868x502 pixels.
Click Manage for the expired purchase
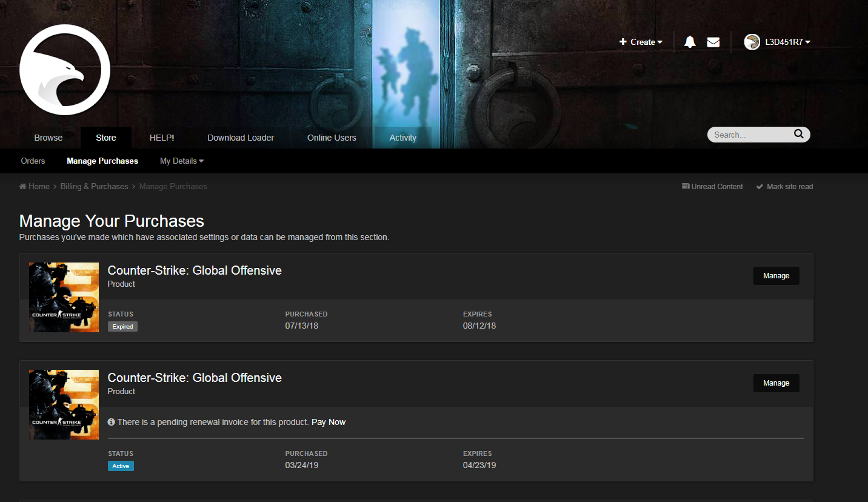tap(776, 276)
